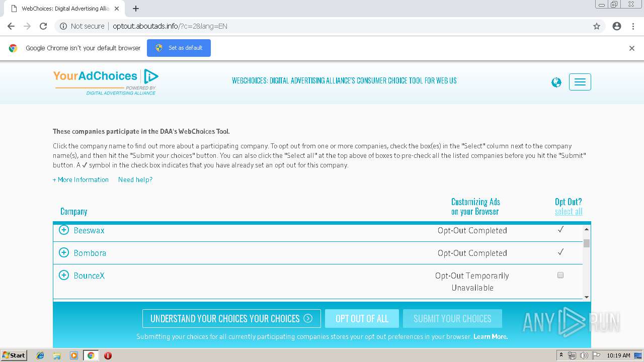Open Learn More link
The width and height of the screenshot is (644, 362).
point(491,336)
